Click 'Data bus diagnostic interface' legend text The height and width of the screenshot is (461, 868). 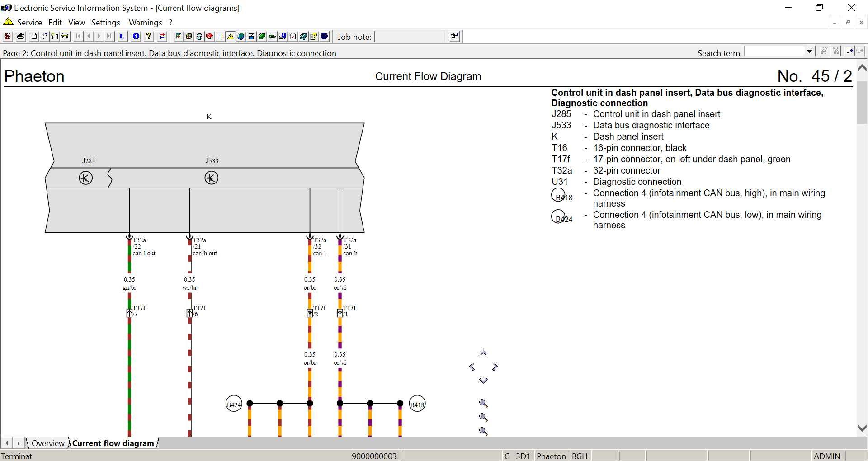651,125
